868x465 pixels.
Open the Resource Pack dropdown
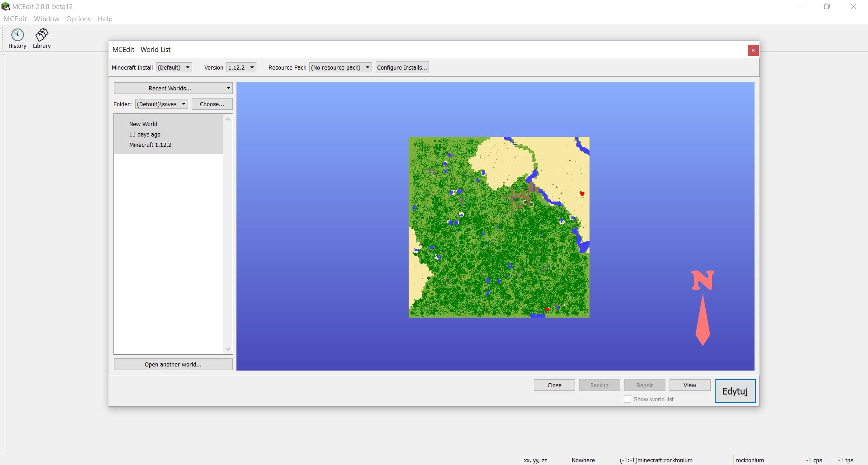(340, 67)
